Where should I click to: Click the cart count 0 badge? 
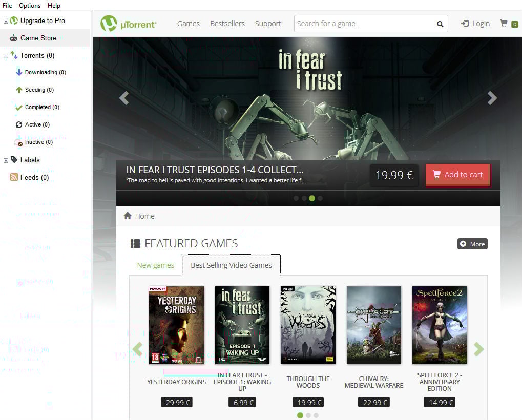click(x=515, y=24)
